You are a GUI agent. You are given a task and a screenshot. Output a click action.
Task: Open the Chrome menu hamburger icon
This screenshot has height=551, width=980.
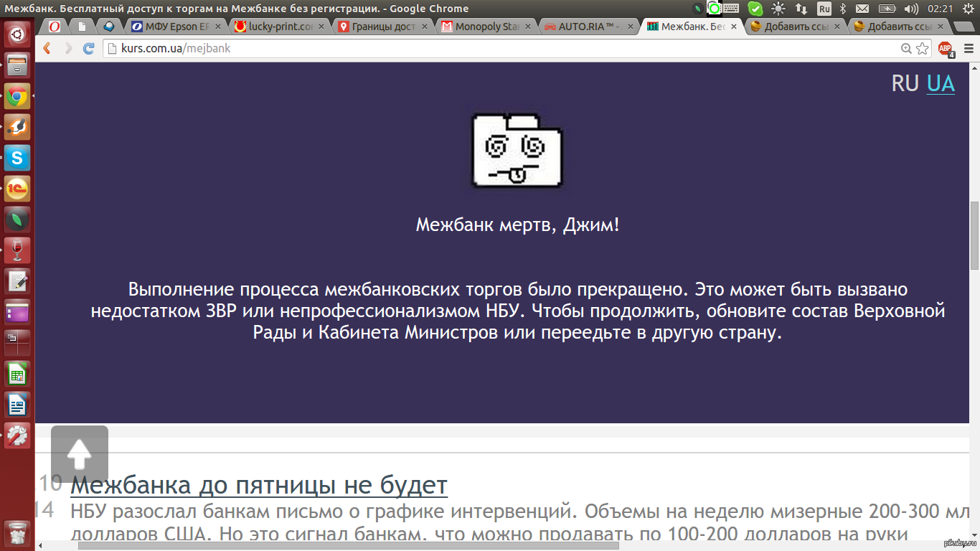click(x=968, y=49)
